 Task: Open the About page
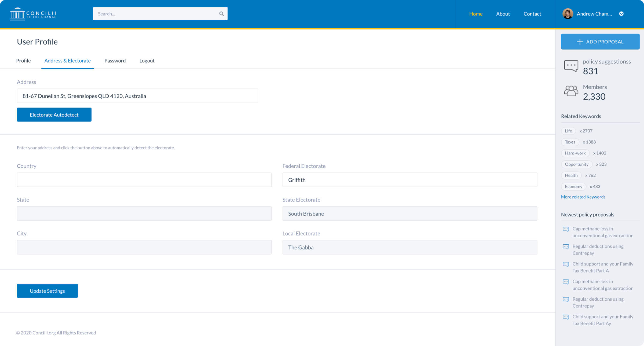503,14
